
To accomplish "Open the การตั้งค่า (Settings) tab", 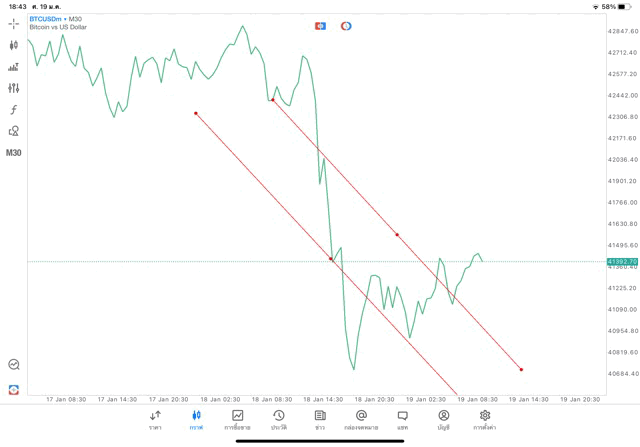I will [485, 419].
